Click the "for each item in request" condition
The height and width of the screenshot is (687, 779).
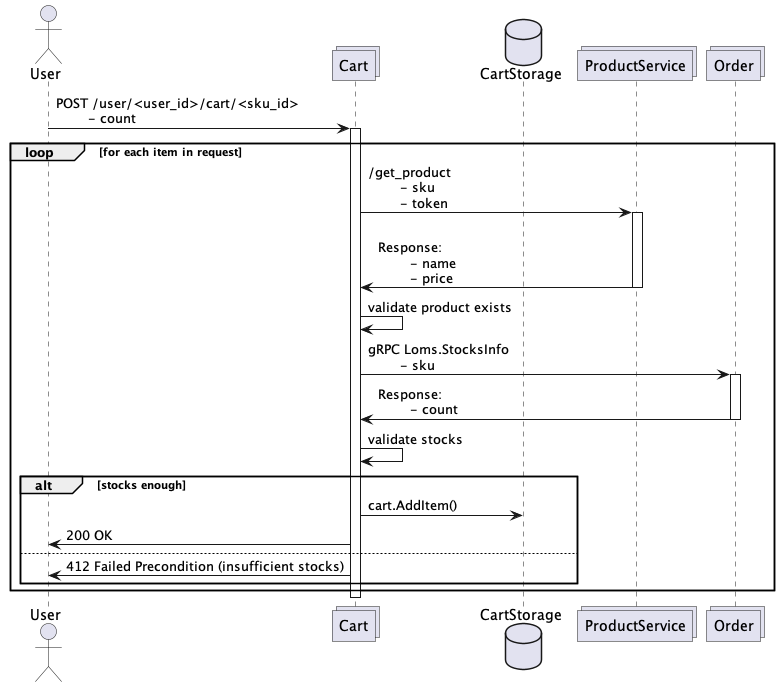[x=170, y=153]
